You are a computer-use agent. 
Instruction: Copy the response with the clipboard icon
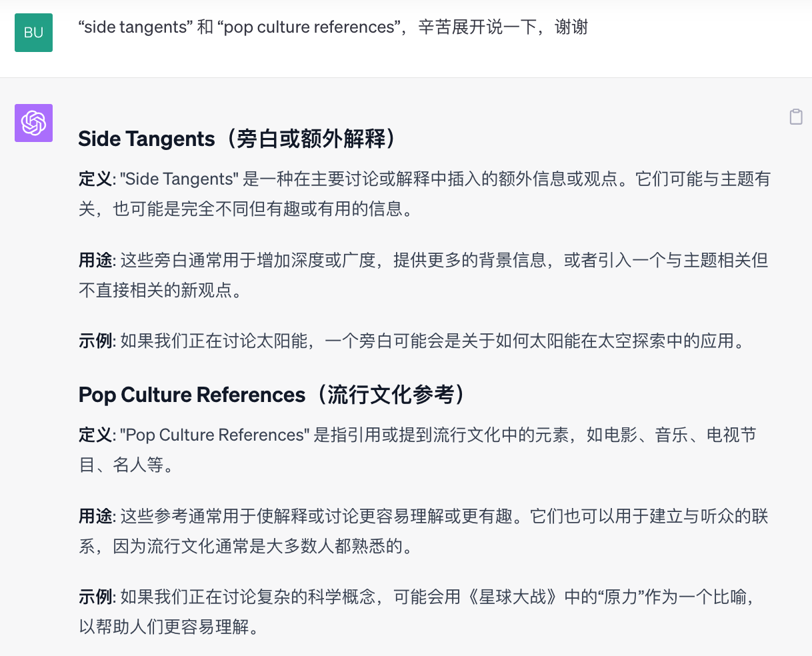[796, 117]
